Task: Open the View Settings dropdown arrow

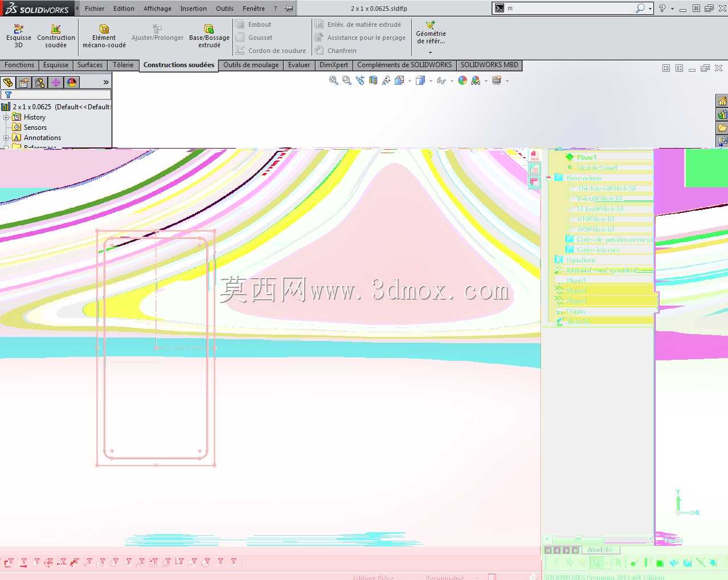Action: (507, 81)
